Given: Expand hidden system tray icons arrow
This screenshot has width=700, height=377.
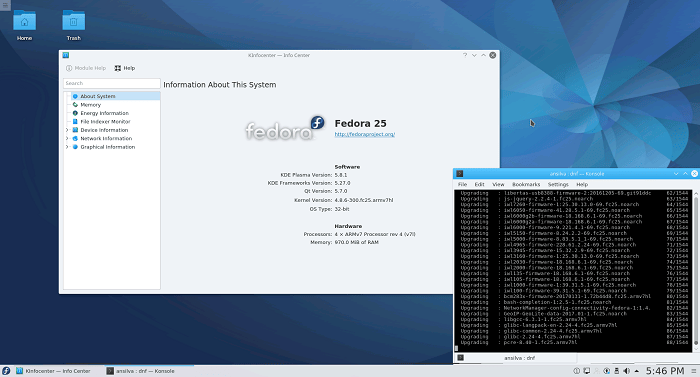Looking at the screenshot, I should pos(637,371).
